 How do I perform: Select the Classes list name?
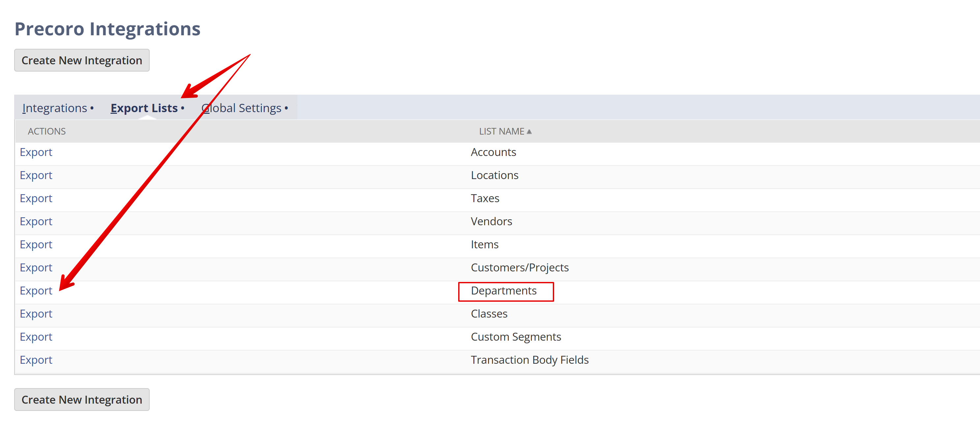point(489,314)
